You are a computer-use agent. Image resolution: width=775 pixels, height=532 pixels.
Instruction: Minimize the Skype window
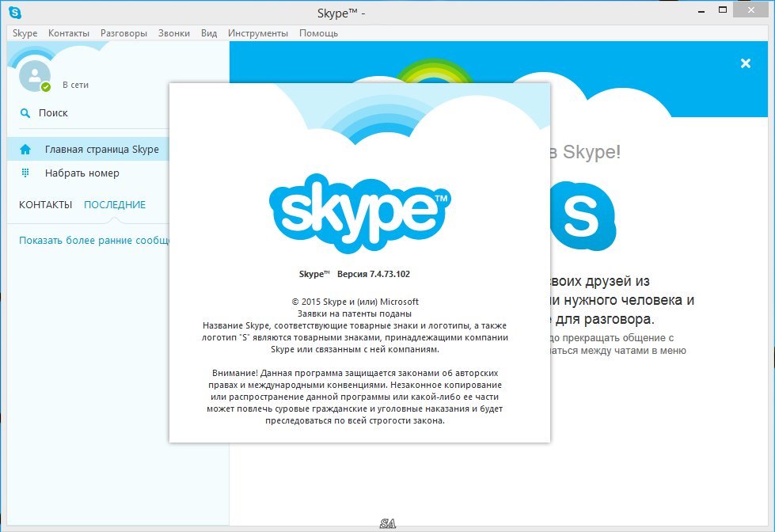click(701, 11)
